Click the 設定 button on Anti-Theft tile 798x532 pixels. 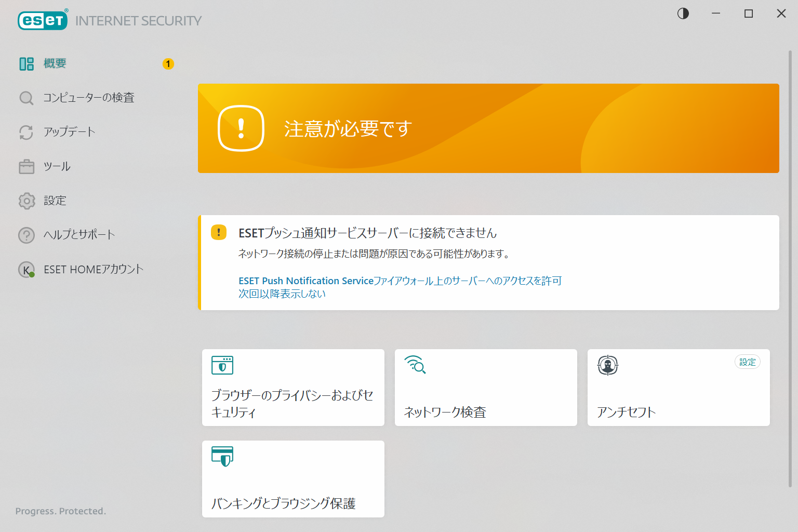747,362
